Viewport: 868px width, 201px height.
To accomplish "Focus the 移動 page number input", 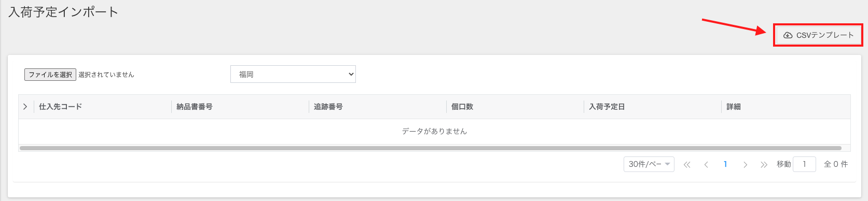I will coord(805,164).
